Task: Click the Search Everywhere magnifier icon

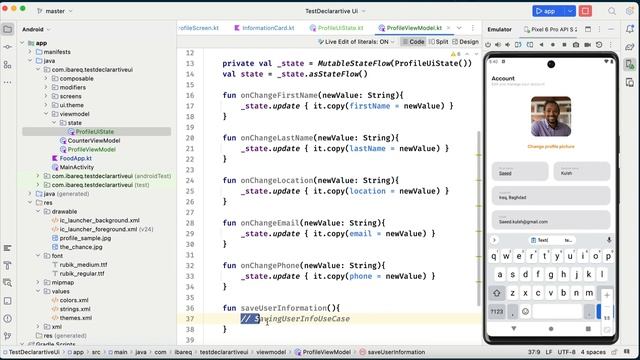Action: click(612, 11)
